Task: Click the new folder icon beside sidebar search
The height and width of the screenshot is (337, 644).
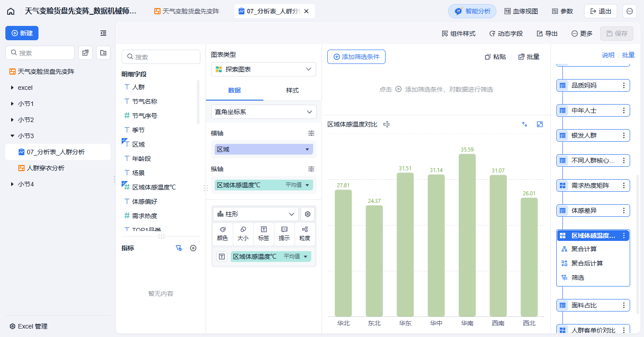Action: coord(103,53)
